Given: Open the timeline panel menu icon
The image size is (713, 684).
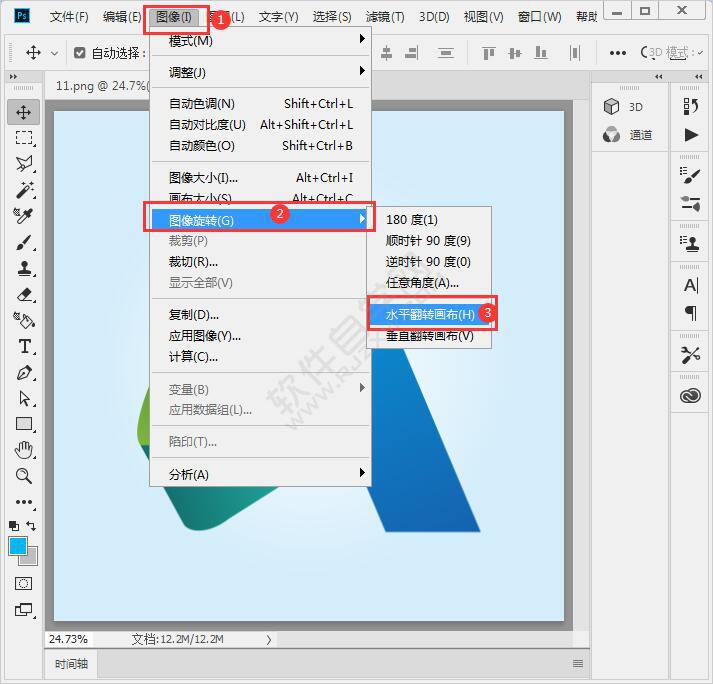Looking at the screenshot, I should click(x=578, y=664).
